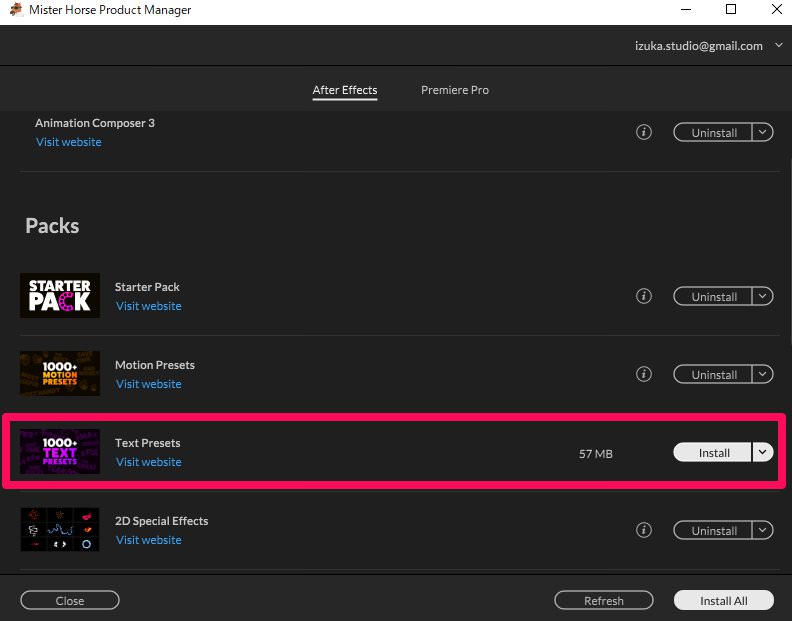Expand Starter Pack uninstall options arrow

click(763, 296)
